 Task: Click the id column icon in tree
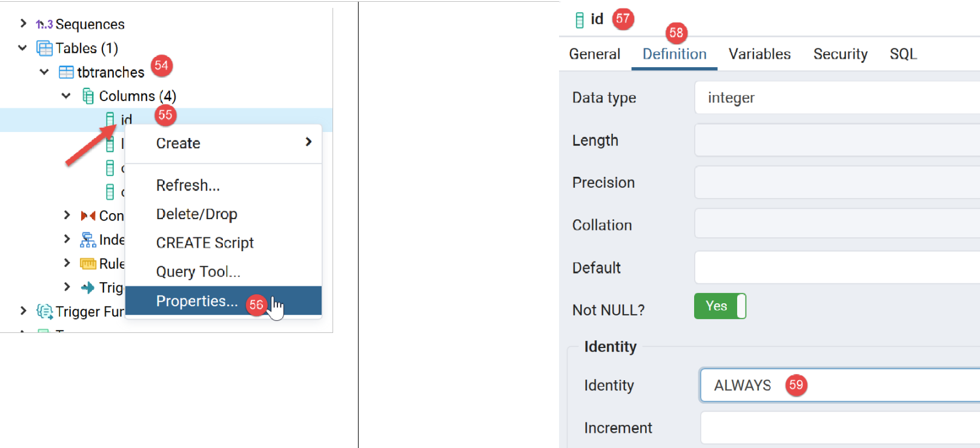pyautogui.click(x=110, y=119)
